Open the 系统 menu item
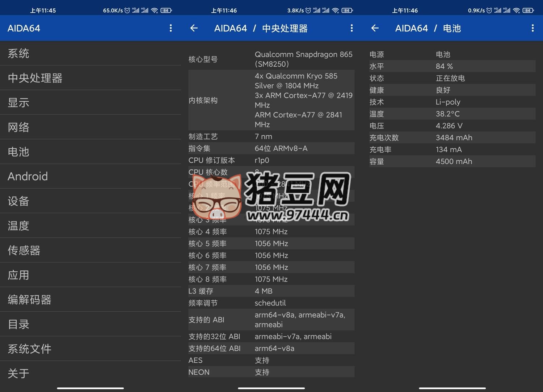Viewport: 543px width, 392px height. click(90, 54)
